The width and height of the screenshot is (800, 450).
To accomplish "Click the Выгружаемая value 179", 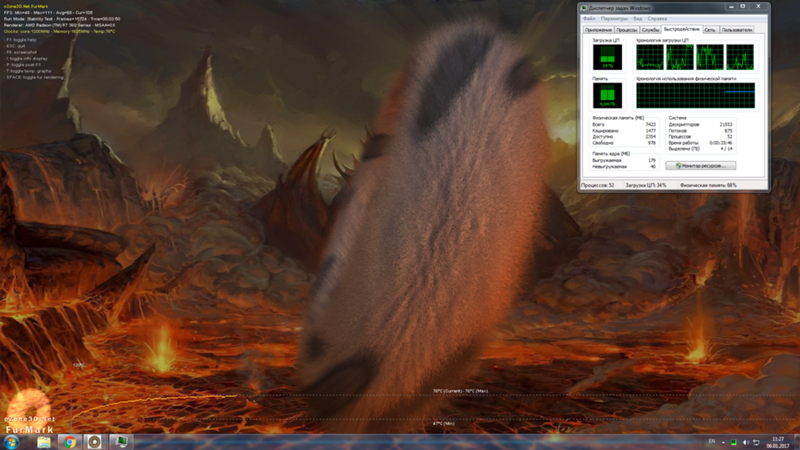I will point(652,160).
